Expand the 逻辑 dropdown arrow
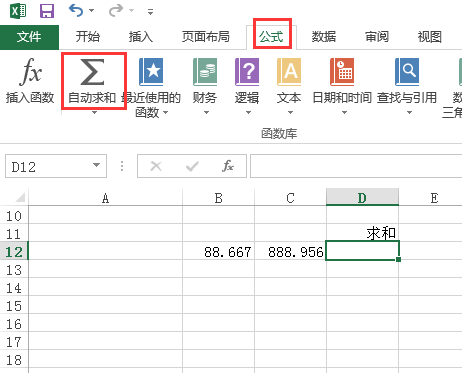462x373 pixels. pos(248,113)
